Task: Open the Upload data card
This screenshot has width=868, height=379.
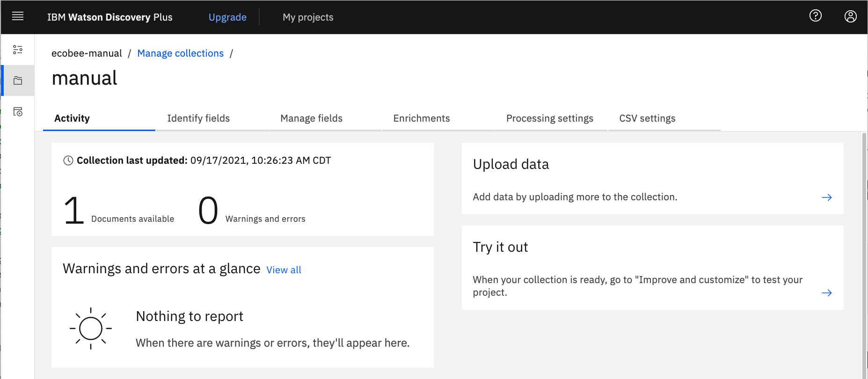Action: [x=652, y=179]
